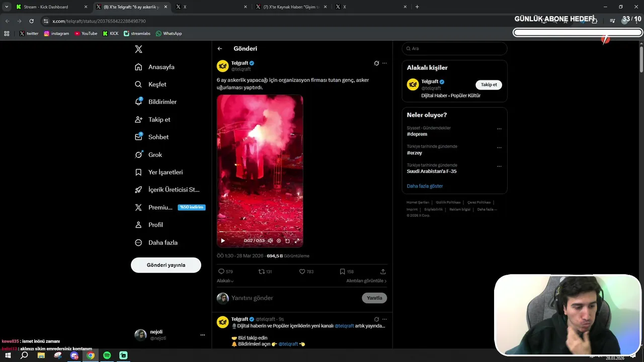Open Chrome tab search dropdown
Screen dimensions: 644x362
[x=7, y=7]
